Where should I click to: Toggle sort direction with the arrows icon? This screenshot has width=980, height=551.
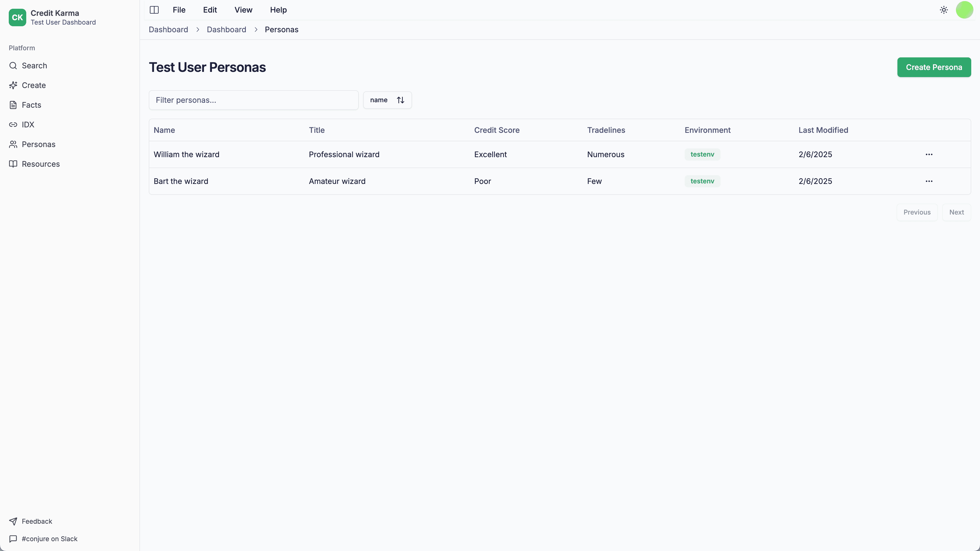400,100
